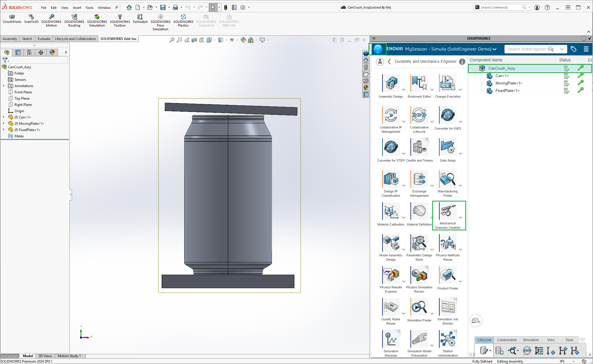Collapse the CanCrush_Assy component tree node
The width and height of the screenshot is (593, 364).
click(474, 69)
